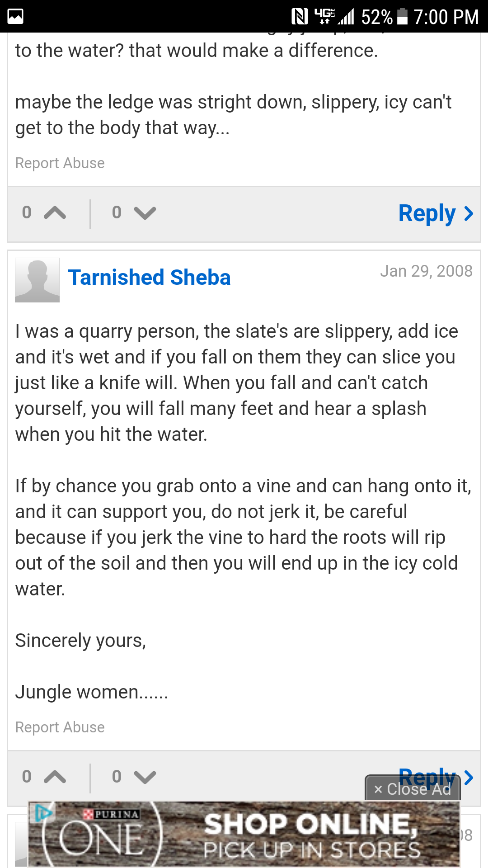Tap the Purina ONE logo in ad
This screenshot has height=868, width=488.
[x=102, y=836]
